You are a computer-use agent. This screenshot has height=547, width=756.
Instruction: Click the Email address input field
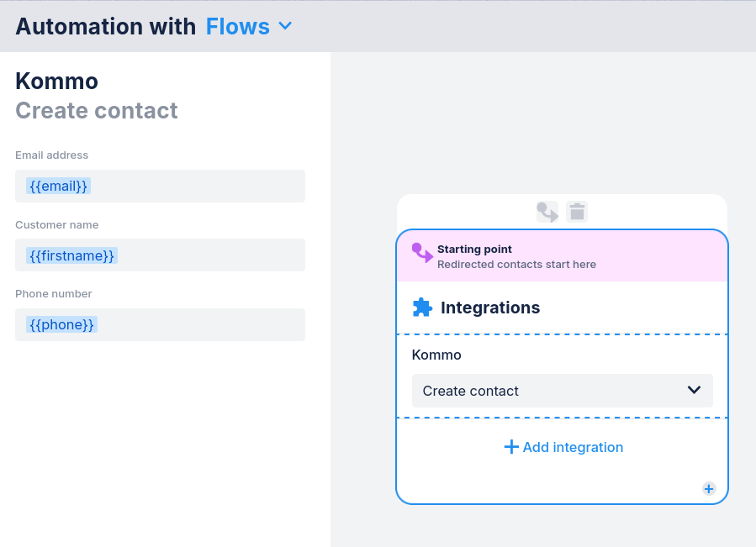coord(160,186)
